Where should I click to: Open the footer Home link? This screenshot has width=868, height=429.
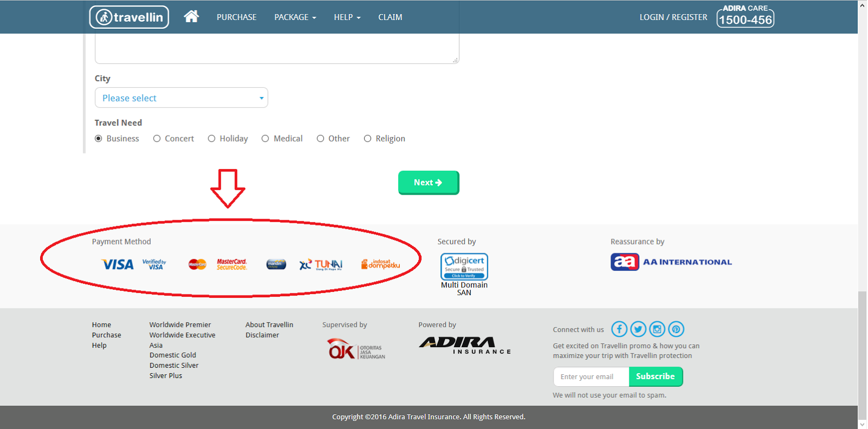101,325
